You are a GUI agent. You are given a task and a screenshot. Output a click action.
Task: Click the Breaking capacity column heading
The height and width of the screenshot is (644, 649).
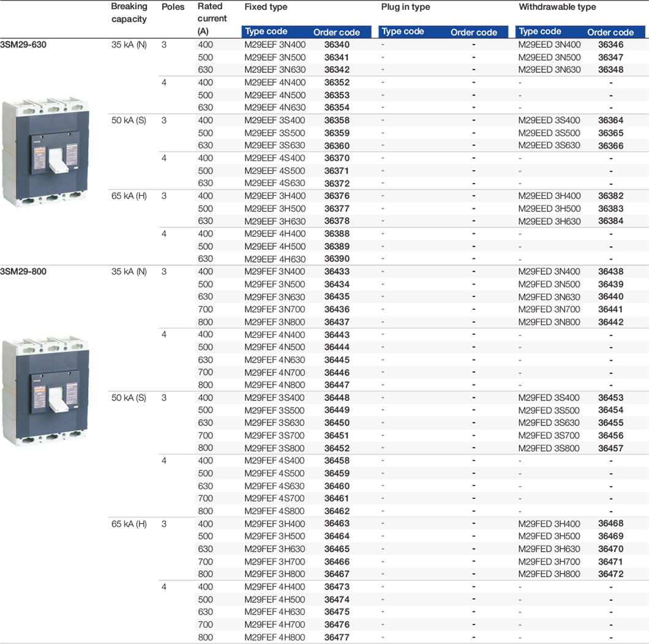129,13
